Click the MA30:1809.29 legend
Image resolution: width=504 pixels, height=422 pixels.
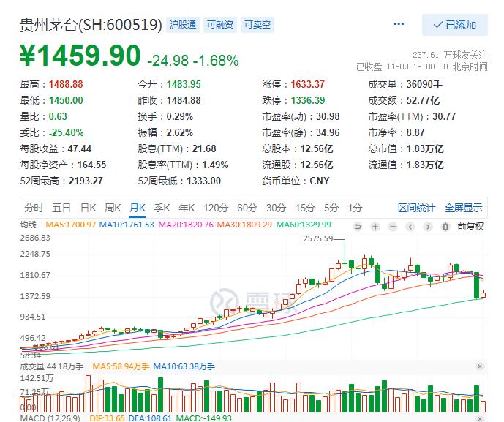(x=244, y=225)
